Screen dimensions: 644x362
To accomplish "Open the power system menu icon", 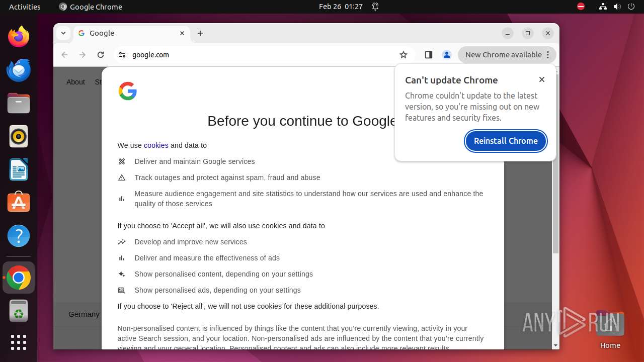I will pos(631,7).
